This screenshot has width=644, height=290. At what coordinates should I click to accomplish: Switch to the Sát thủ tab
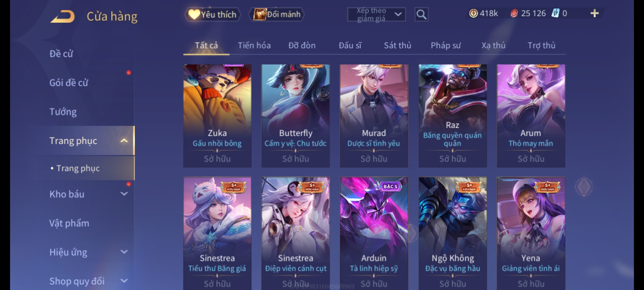click(x=397, y=45)
